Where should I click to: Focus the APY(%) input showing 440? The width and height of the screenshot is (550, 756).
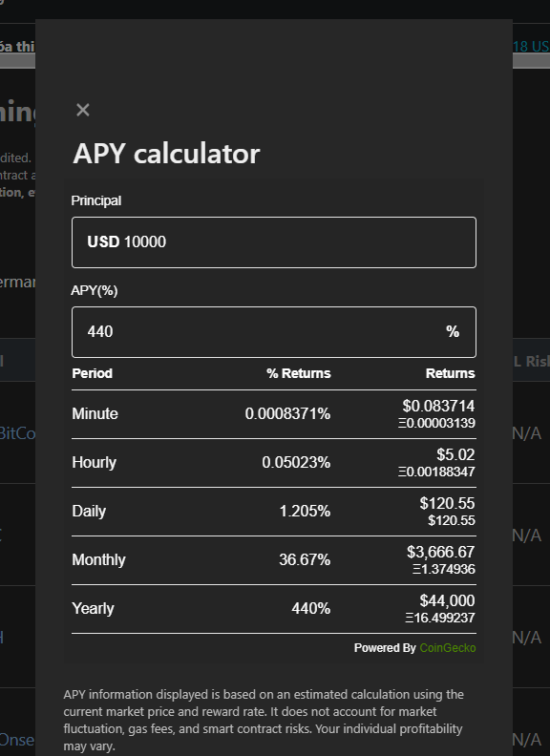click(273, 332)
